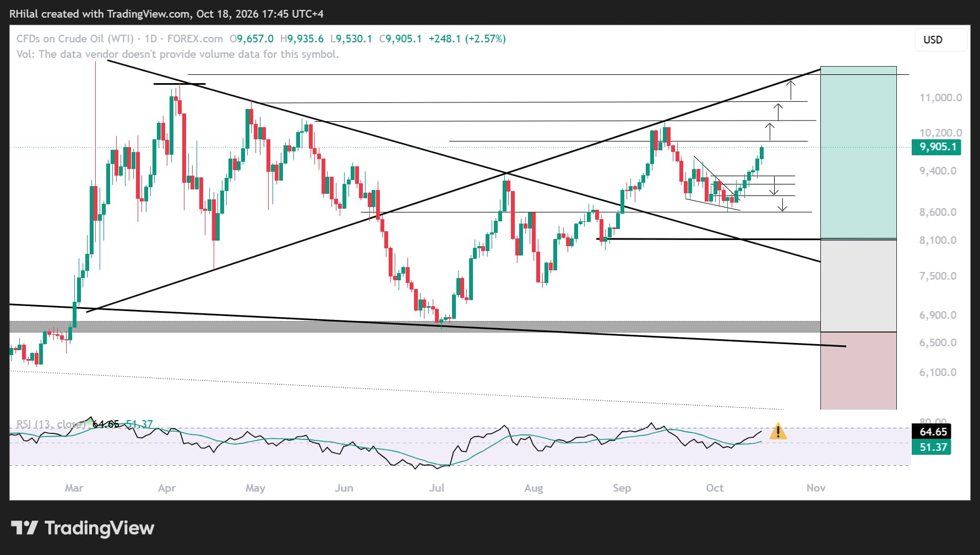Click the RSI warning triangle icon
Viewport: 980px width, 555px height.
(x=777, y=431)
